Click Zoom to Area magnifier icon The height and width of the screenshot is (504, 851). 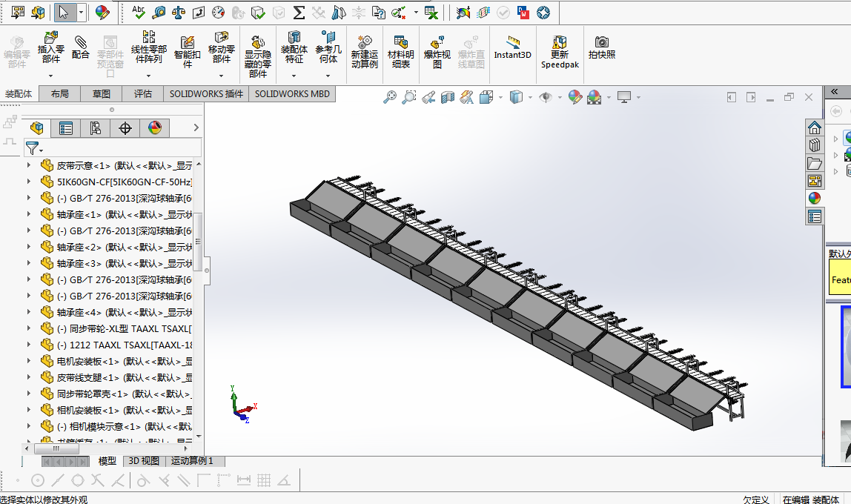coord(408,97)
